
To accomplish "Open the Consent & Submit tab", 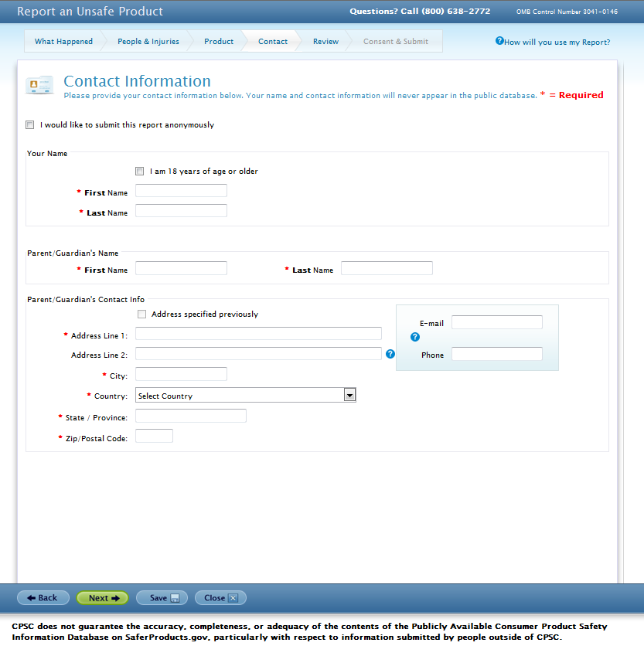I will coord(395,41).
